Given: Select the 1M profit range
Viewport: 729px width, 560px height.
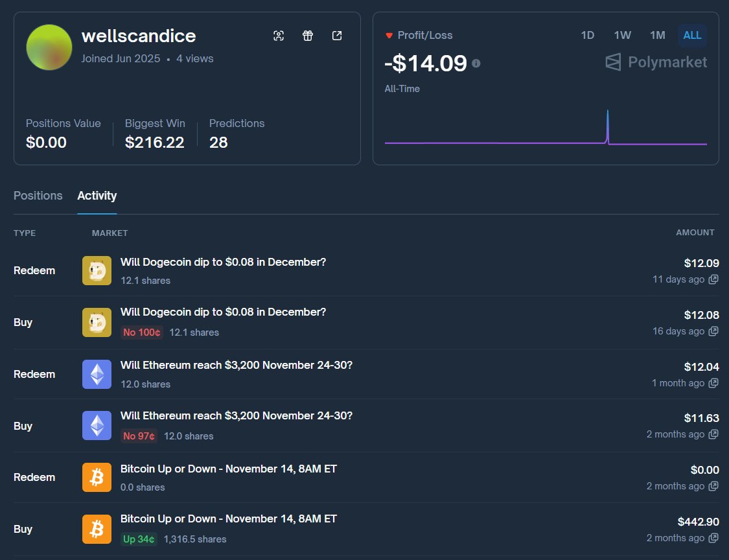Looking at the screenshot, I should tap(658, 36).
